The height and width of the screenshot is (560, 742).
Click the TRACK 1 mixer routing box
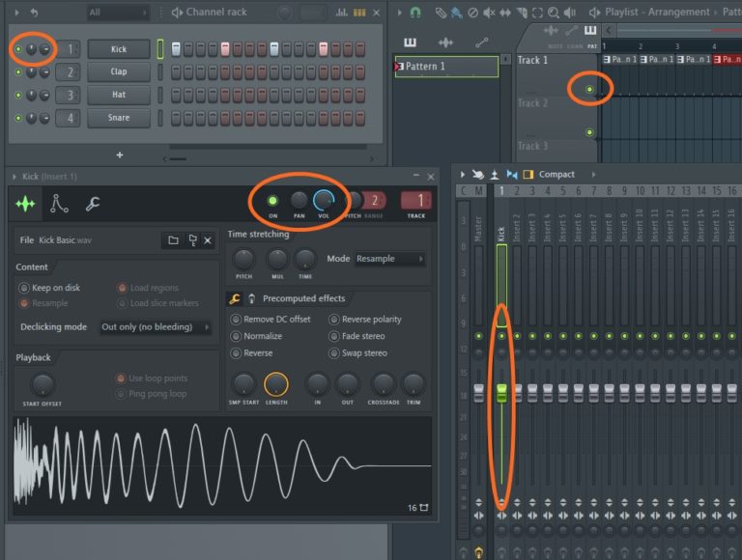[x=416, y=201]
